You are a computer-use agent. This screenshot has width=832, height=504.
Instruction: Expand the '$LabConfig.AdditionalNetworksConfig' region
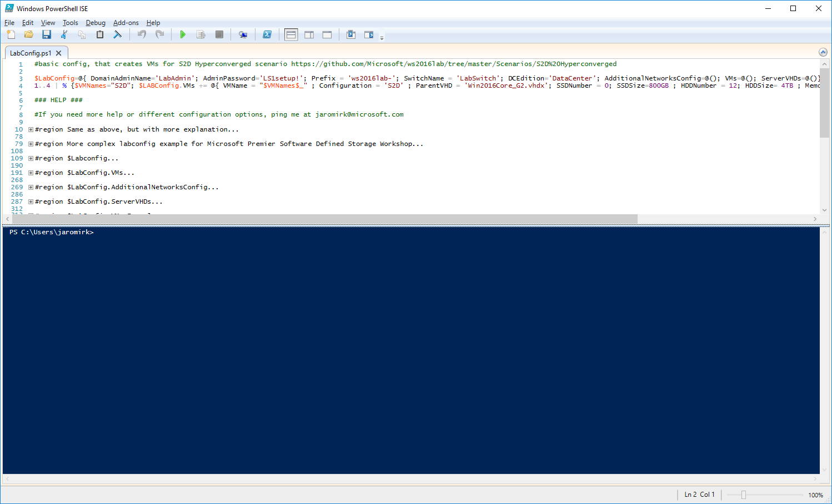(x=31, y=187)
